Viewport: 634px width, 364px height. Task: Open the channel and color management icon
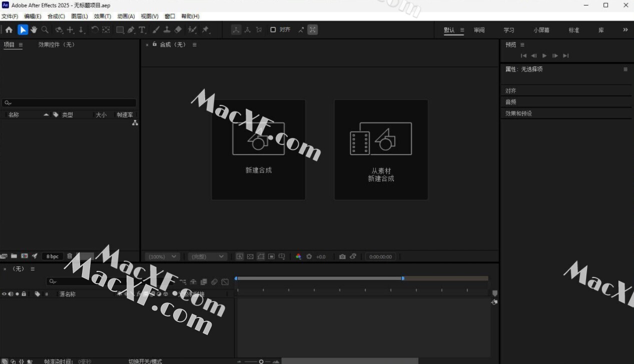[298, 256]
